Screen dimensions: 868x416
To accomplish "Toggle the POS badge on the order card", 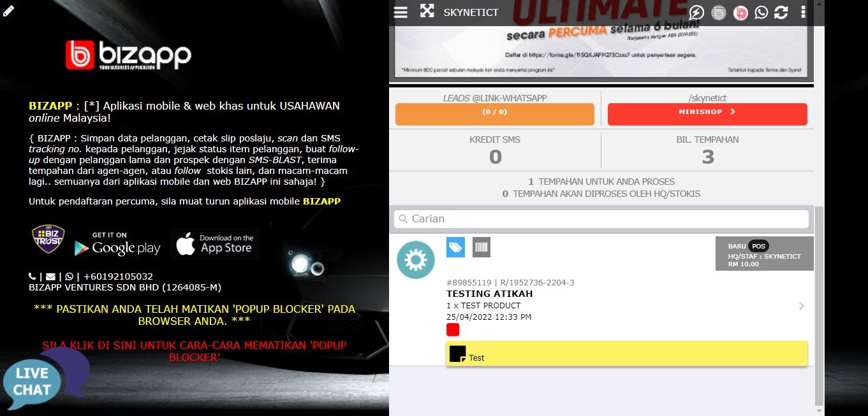I will point(758,246).
